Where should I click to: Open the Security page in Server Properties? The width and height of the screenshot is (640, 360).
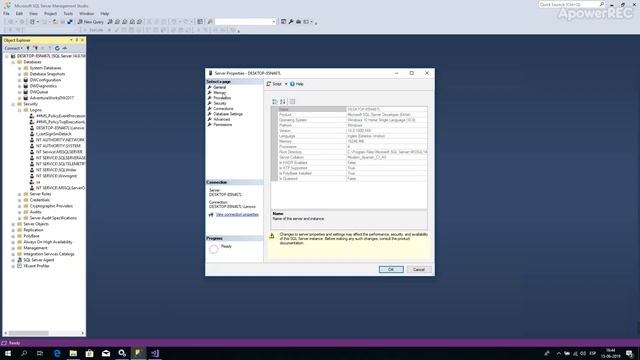(x=220, y=103)
